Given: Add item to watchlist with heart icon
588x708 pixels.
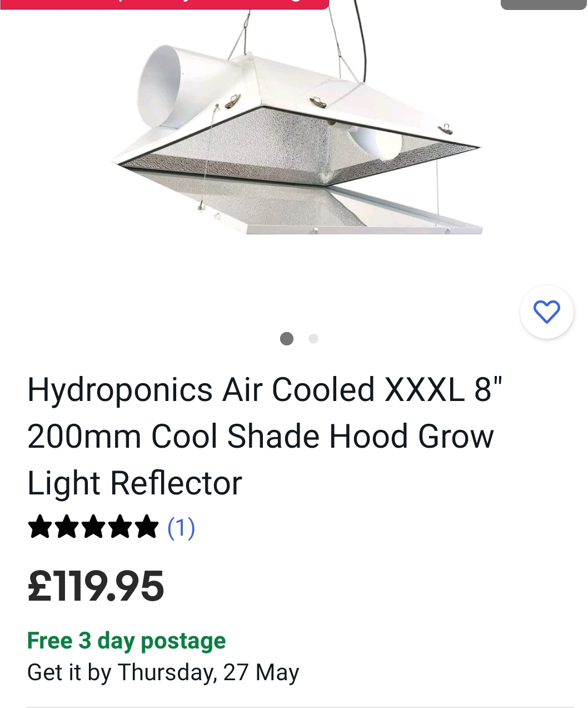Looking at the screenshot, I should click(546, 311).
